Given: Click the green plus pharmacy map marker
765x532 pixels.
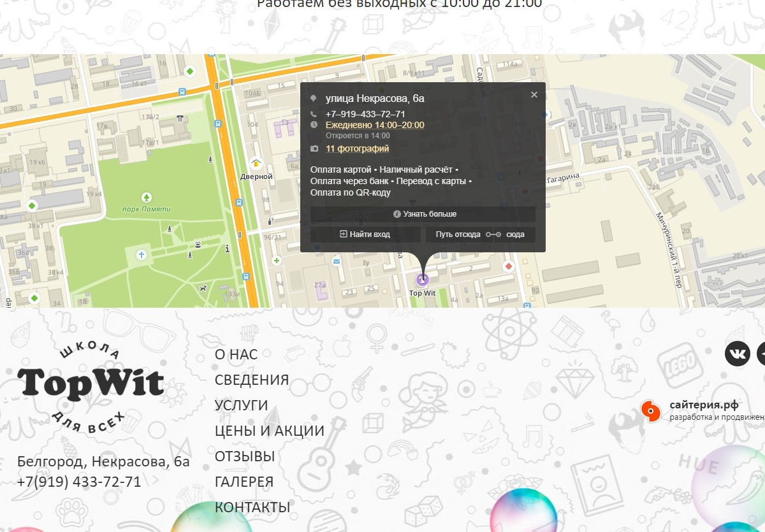Looking at the screenshot, I should 276,261.
